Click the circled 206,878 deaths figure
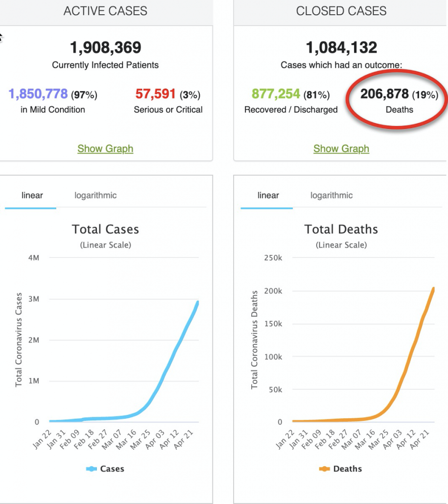This screenshot has width=448, height=504. 385,94
